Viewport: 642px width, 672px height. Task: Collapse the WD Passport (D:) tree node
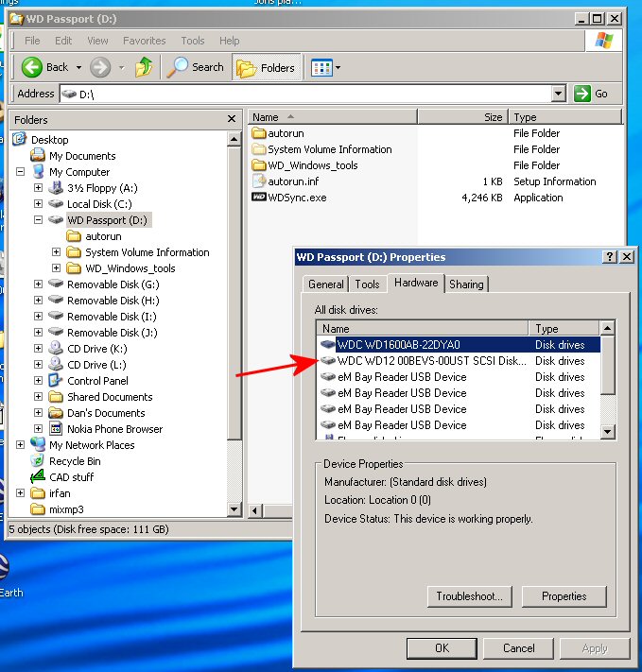[38, 219]
